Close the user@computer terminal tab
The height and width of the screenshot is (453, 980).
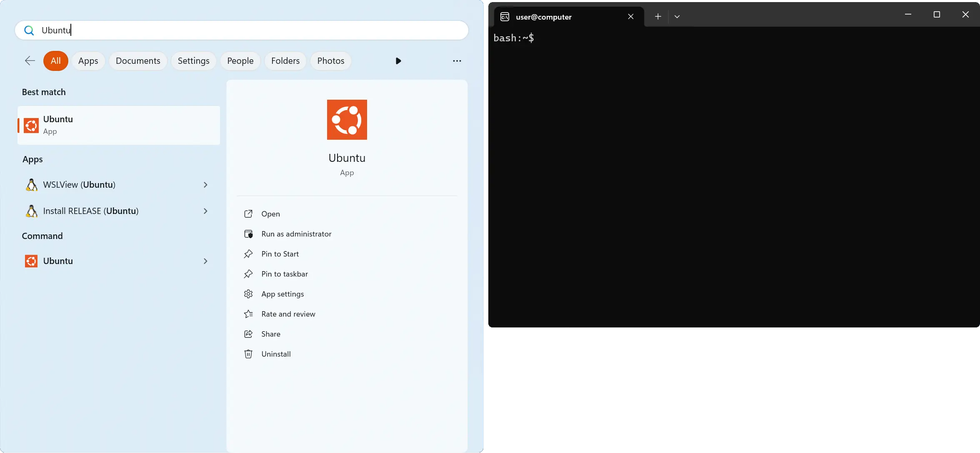[x=631, y=17]
